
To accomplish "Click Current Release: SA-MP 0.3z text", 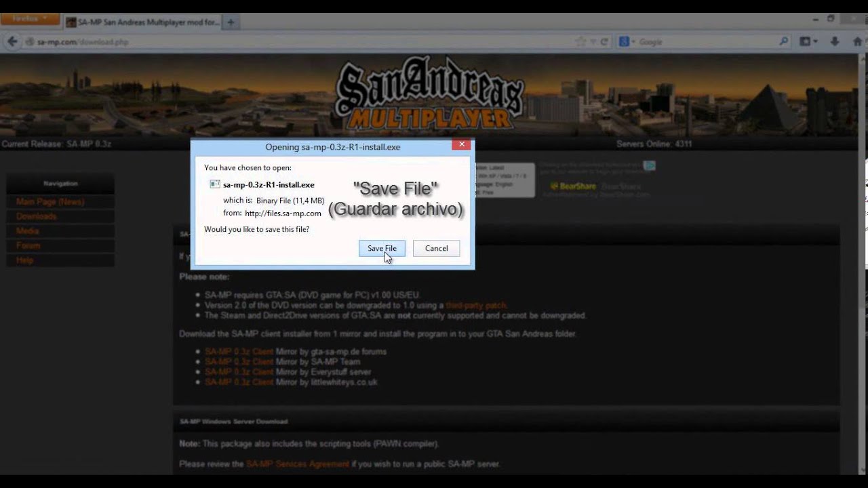I will coord(56,144).
